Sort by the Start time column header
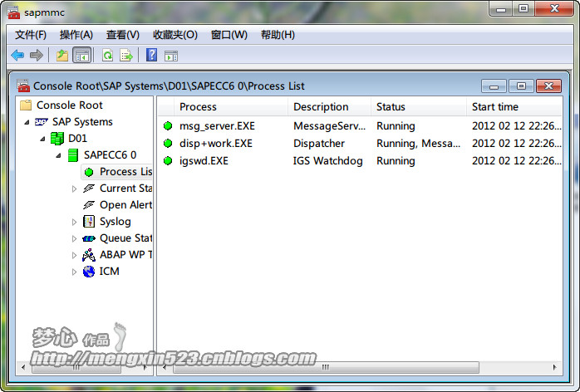 coord(514,107)
